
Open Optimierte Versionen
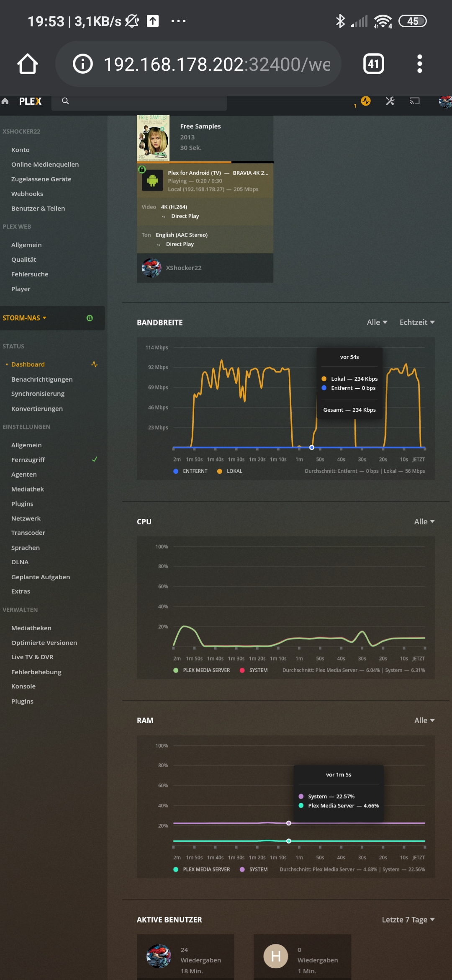pyautogui.click(x=44, y=642)
